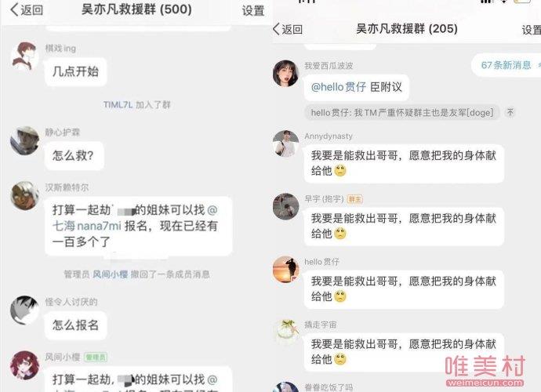Open the @hello贯仔 mention link
541x392 pixels.
(339, 87)
